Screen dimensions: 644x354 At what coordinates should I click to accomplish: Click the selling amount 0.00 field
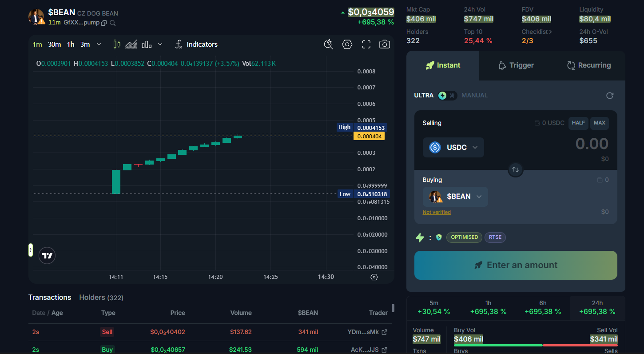pyautogui.click(x=592, y=144)
